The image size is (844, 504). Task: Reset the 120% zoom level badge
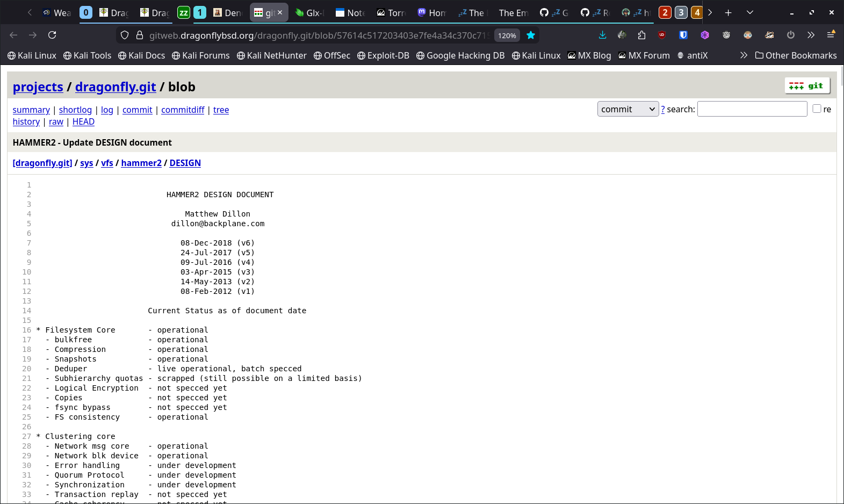coord(507,35)
